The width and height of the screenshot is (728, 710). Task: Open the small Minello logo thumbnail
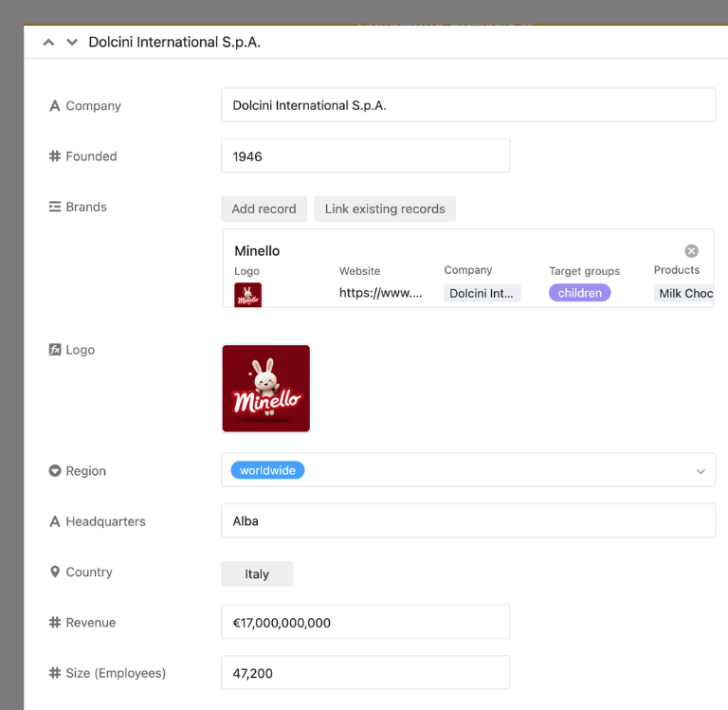tap(248, 295)
